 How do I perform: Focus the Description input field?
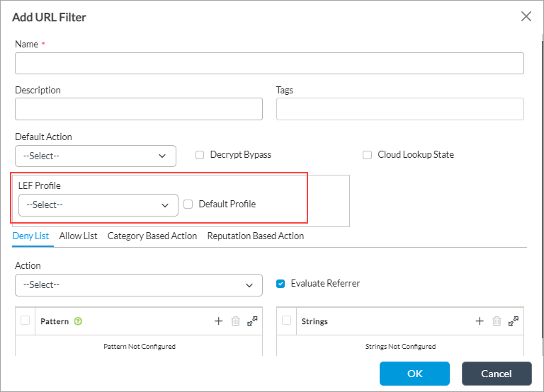[139, 109]
